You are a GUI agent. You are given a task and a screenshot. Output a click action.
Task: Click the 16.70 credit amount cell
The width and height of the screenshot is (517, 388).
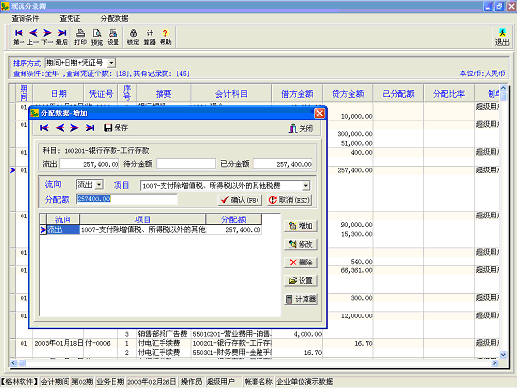(x=348, y=343)
